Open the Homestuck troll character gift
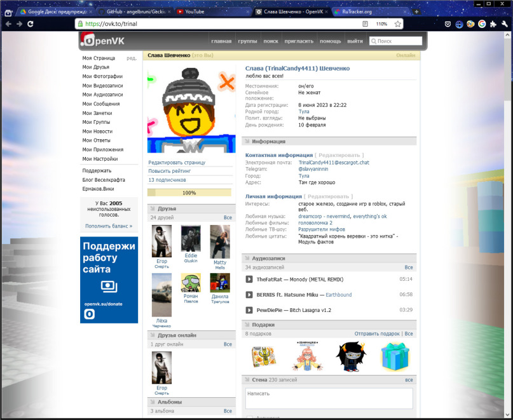Viewport: 513px width, 420px height. [x=351, y=356]
